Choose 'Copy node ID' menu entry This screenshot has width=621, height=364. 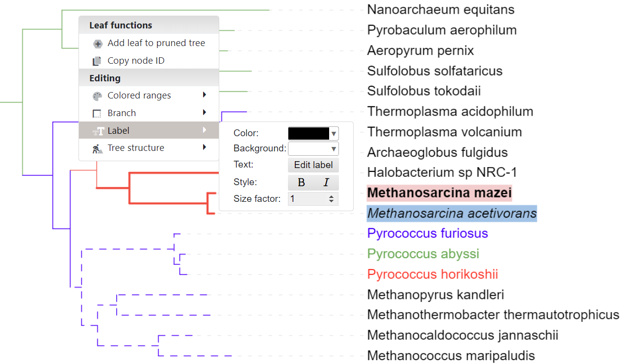click(x=136, y=61)
